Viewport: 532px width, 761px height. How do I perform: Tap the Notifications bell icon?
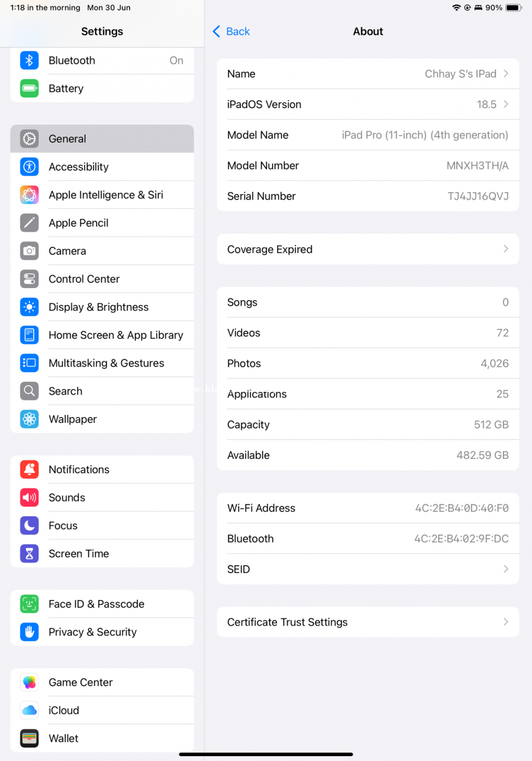pyautogui.click(x=29, y=469)
